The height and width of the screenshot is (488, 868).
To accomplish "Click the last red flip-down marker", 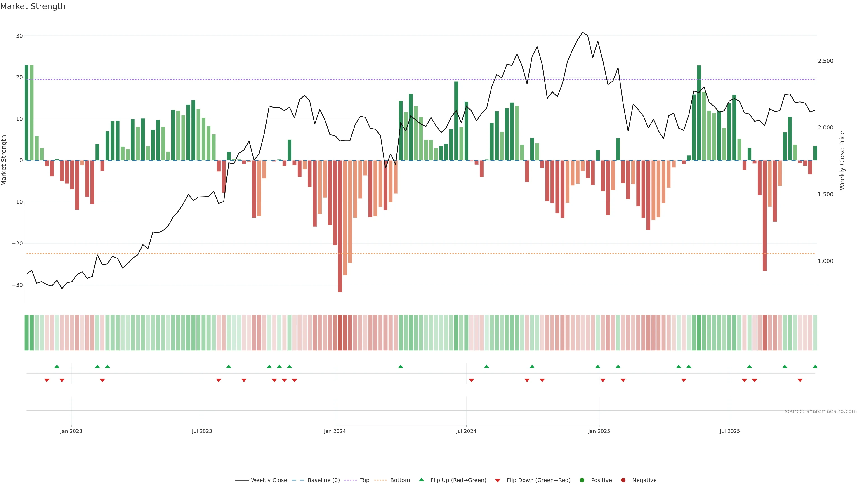I will [800, 380].
